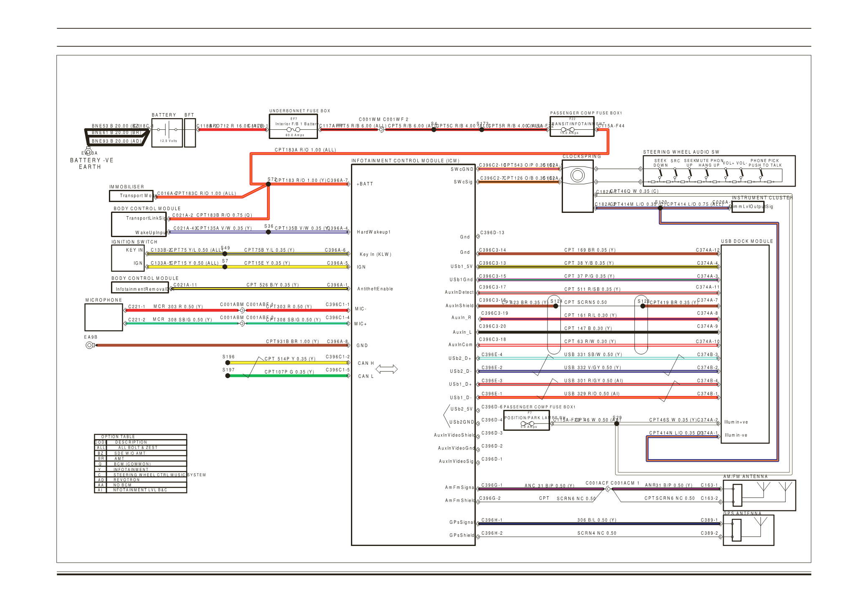Click the clockspring circular coil symbol
This screenshot has height=614, width=868.
coord(578,175)
